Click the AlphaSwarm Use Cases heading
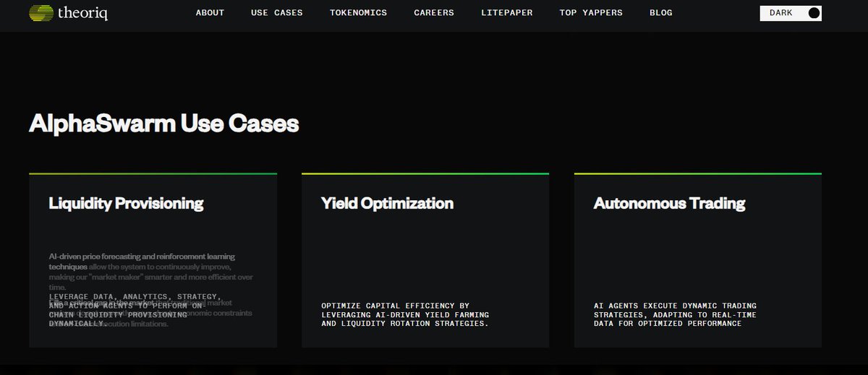Screen dimensions: 868x375 [x=163, y=124]
